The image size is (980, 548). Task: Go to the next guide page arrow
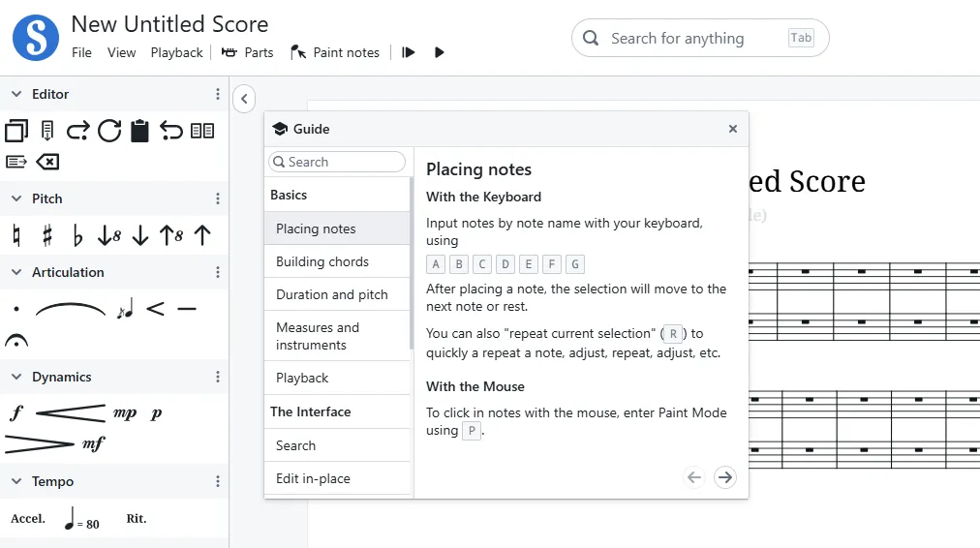point(724,476)
